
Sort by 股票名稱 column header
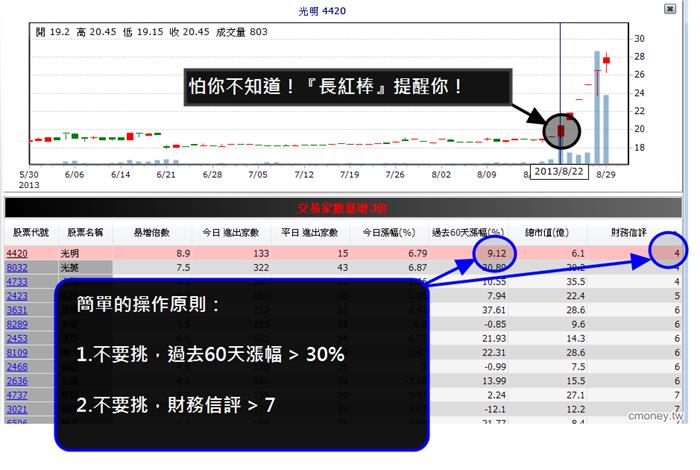point(85,233)
